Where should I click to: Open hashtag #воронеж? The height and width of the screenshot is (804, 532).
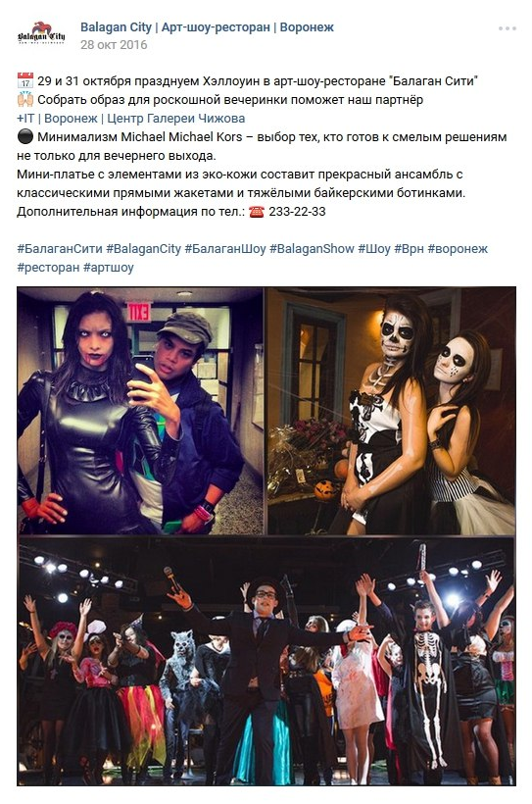coord(458,249)
